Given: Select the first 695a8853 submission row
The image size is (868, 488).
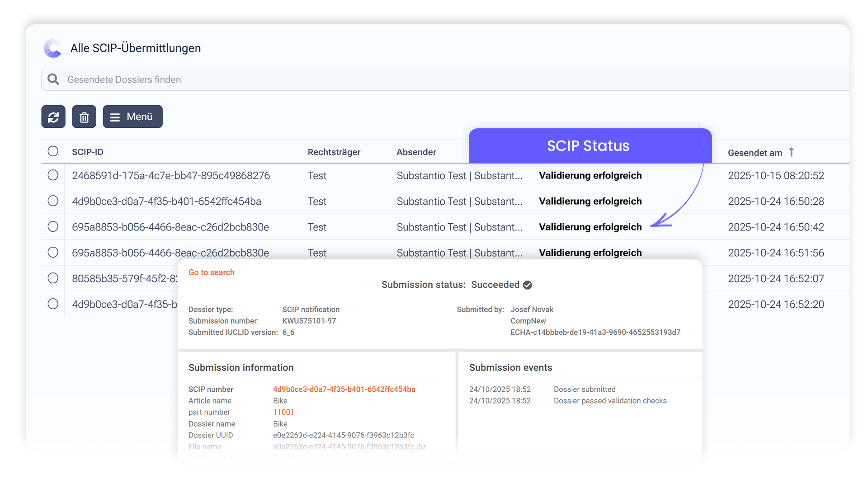Looking at the screenshot, I should (x=53, y=226).
